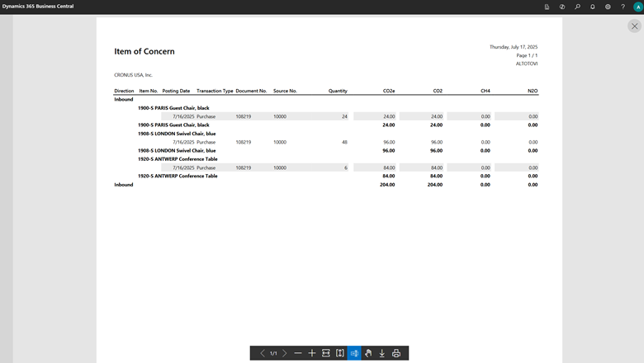Click the 'Item No.' column header
The height and width of the screenshot is (363, 644).
pyautogui.click(x=149, y=91)
